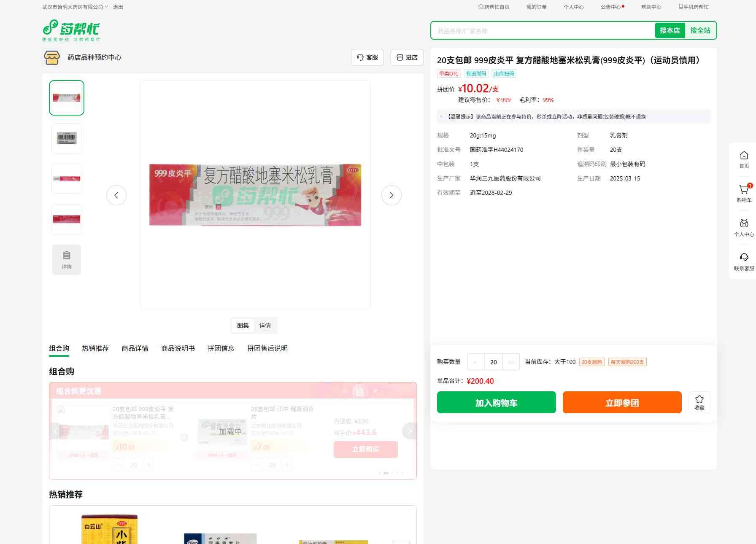Switch image view to 详情 toggle

click(x=265, y=326)
